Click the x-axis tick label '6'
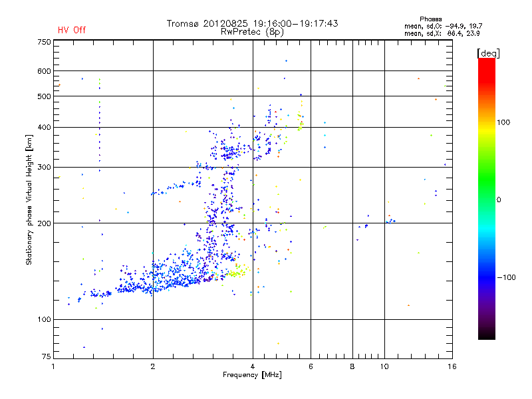 [x=311, y=366]
